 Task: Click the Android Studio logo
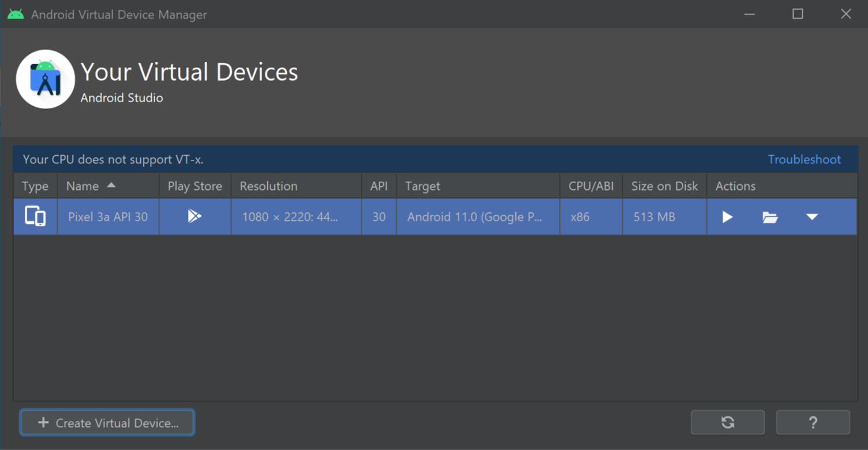tap(46, 79)
